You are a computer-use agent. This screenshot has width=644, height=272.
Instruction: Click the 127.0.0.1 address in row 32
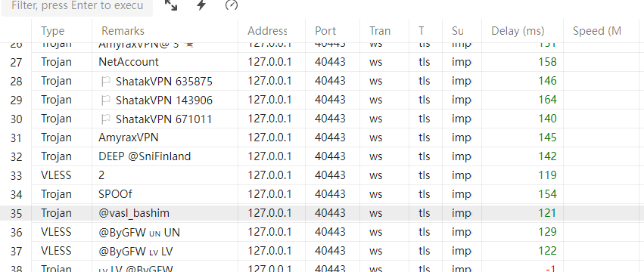coord(269,156)
